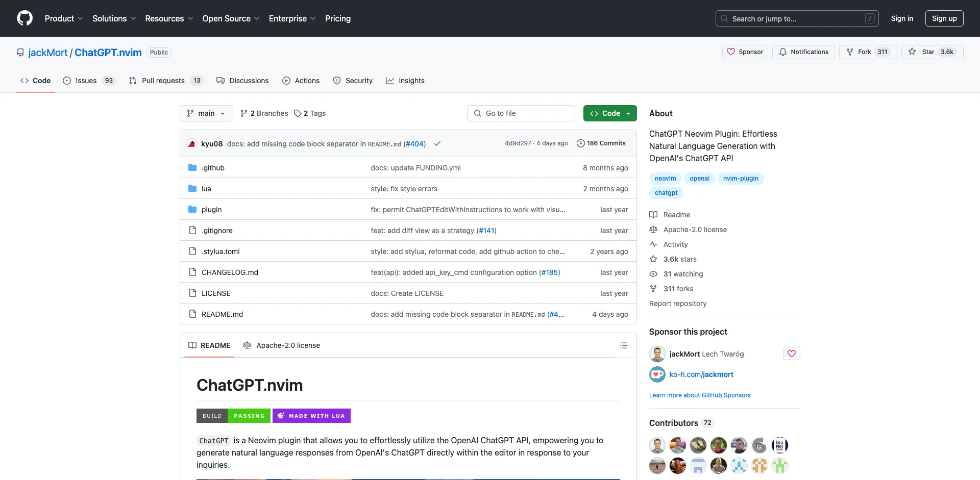Switch to Apache-2.0 license tab

click(282, 345)
